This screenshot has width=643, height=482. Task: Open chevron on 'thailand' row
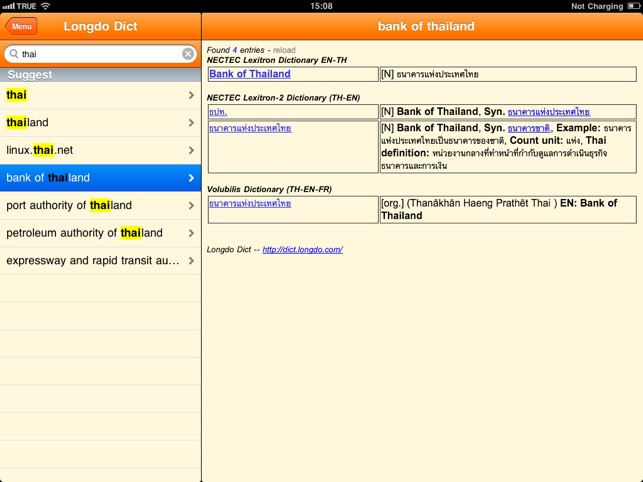pyautogui.click(x=191, y=123)
